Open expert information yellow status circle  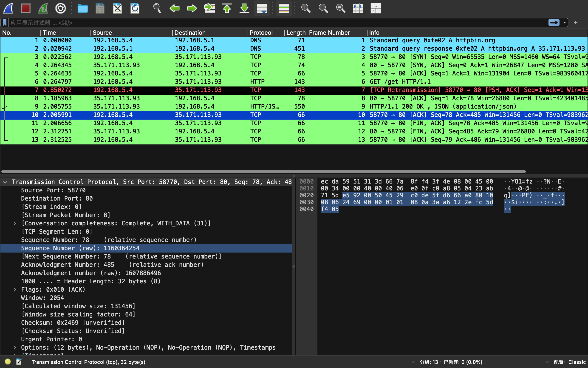(8, 362)
